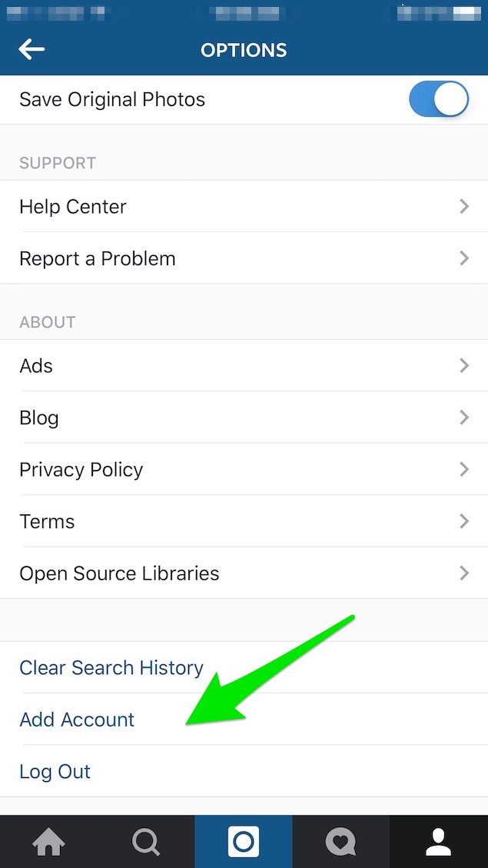Tap the Camera tab icon
The height and width of the screenshot is (868, 488).
(244, 842)
